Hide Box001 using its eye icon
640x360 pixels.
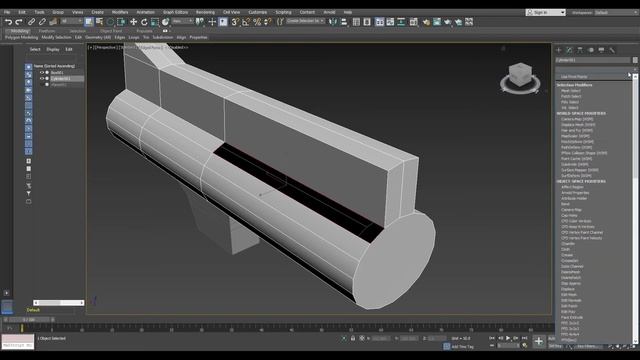[42, 72]
